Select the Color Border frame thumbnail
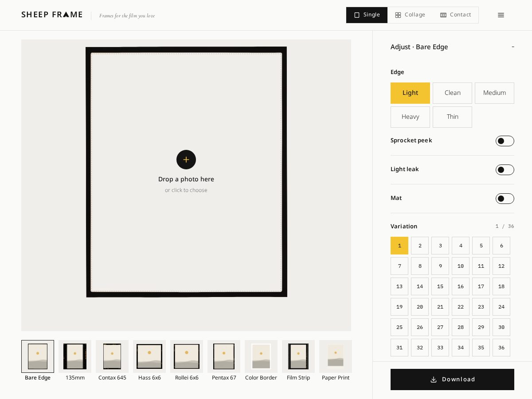 (x=261, y=356)
